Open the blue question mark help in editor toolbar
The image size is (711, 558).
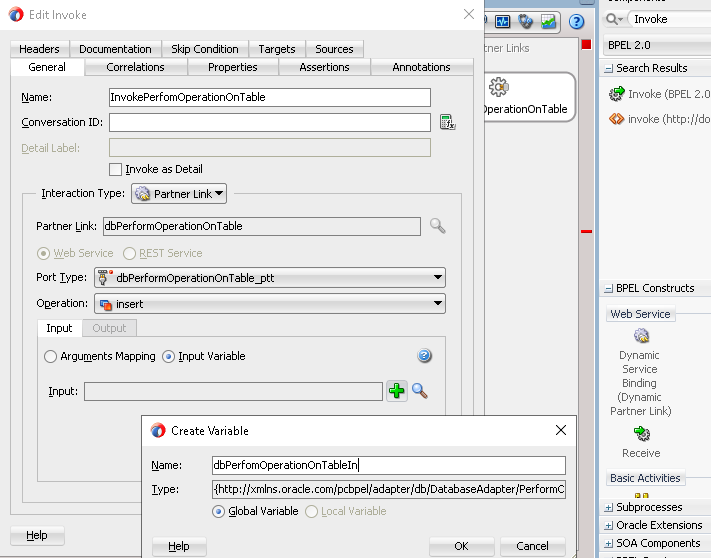point(576,21)
